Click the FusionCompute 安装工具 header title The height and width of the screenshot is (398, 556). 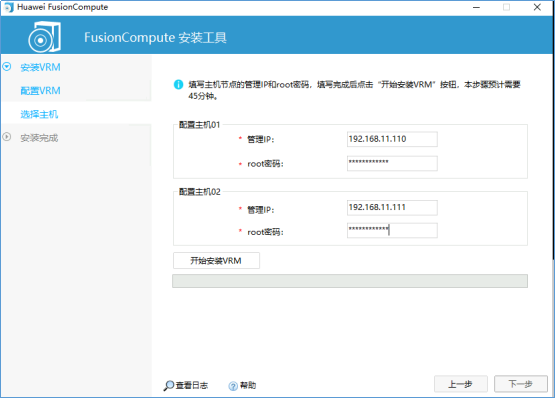coord(155,38)
